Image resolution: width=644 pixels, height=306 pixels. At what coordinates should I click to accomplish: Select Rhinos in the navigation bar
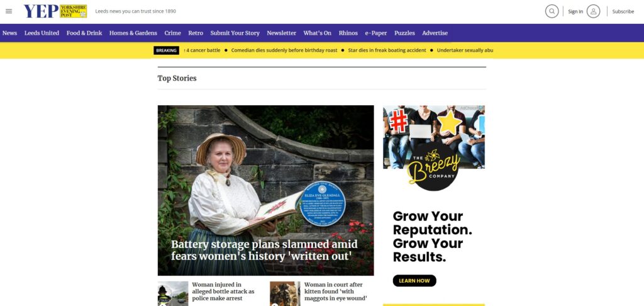point(348,33)
